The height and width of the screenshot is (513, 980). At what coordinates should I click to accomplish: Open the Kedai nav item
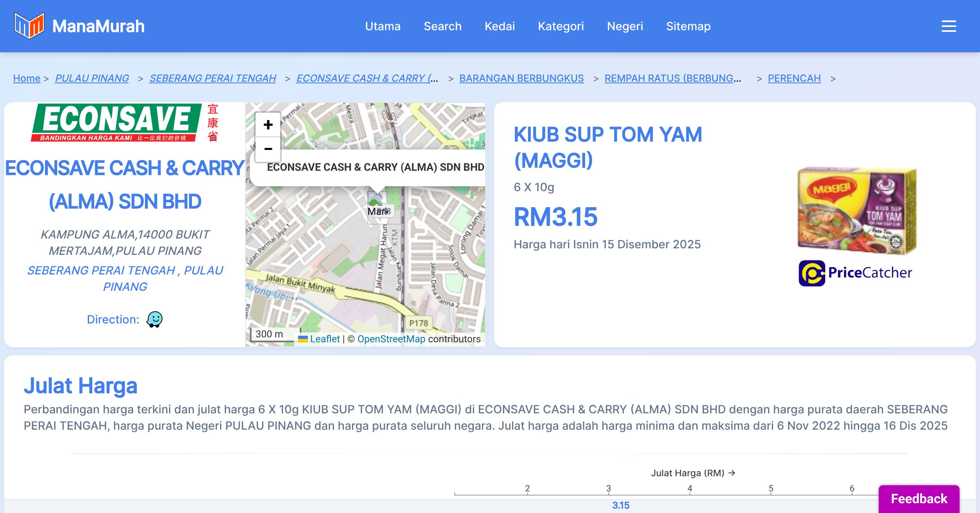pos(499,26)
